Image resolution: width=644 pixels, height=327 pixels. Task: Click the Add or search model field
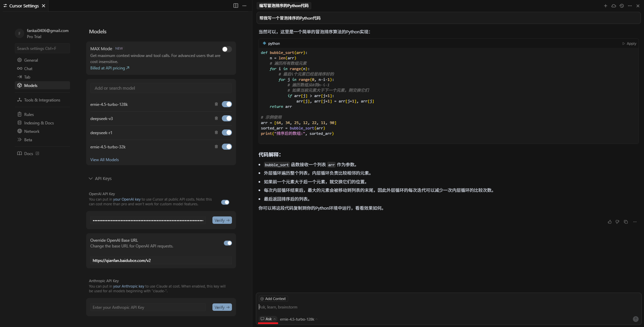(x=161, y=88)
